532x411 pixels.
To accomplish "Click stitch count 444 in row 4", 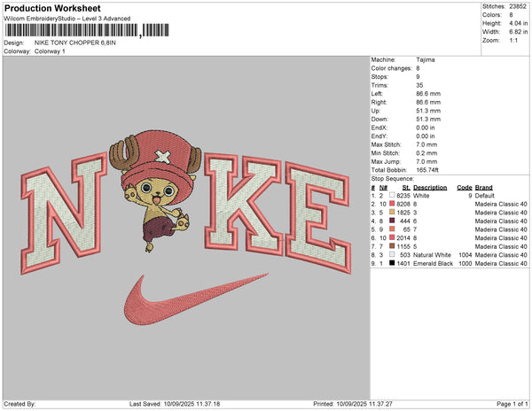I will coord(405,221).
